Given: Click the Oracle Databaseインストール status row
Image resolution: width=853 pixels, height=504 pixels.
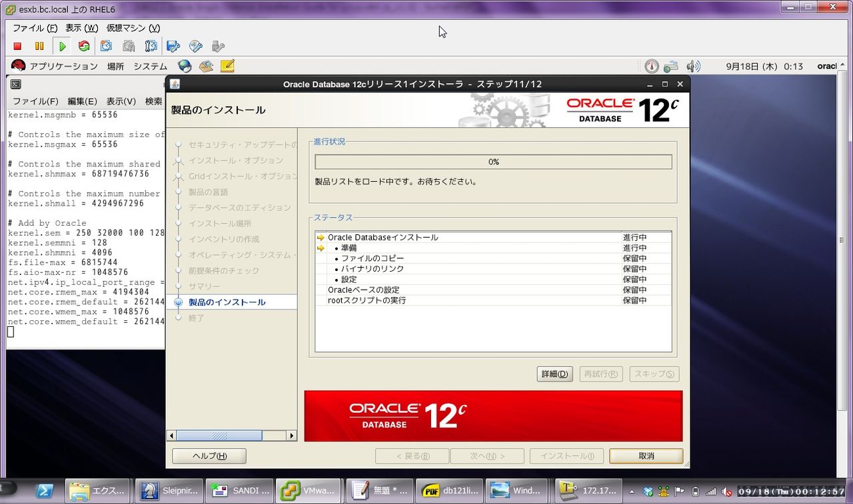Looking at the screenshot, I should [493, 238].
